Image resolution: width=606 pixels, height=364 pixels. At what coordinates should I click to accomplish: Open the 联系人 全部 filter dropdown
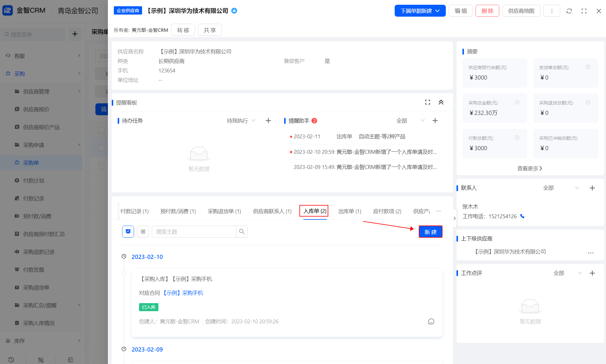(561, 188)
